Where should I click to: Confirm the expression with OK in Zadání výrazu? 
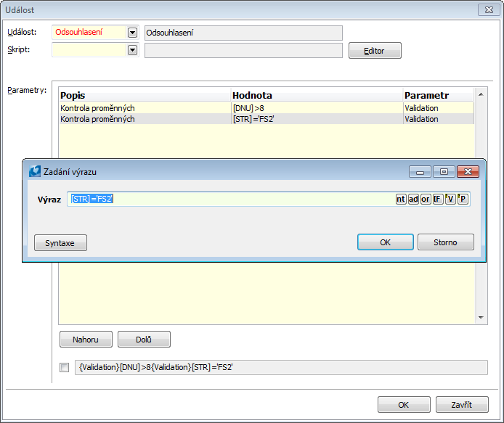tap(386, 242)
